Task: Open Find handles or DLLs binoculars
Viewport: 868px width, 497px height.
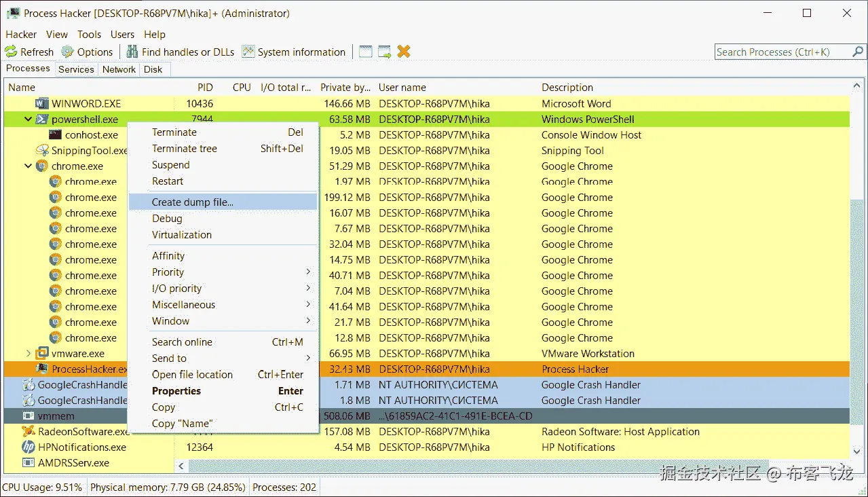Action: [x=132, y=52]
